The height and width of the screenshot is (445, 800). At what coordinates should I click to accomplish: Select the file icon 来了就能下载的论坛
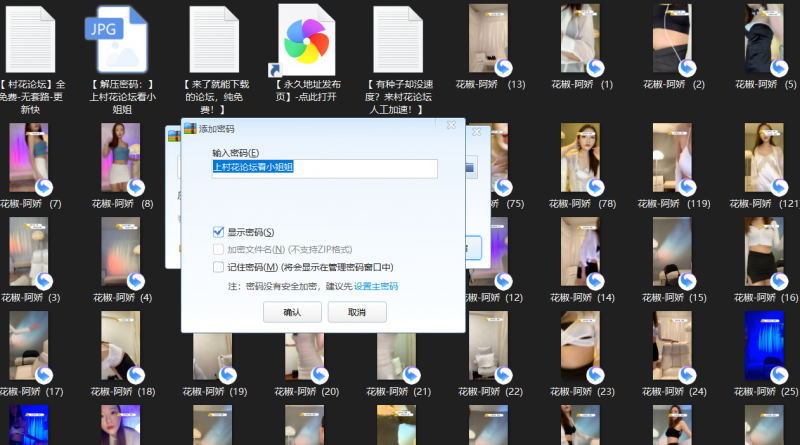pos(213,38)
